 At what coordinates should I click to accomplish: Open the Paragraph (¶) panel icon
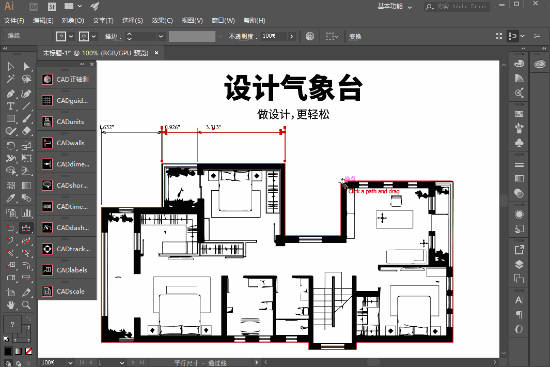click(519, 314)
